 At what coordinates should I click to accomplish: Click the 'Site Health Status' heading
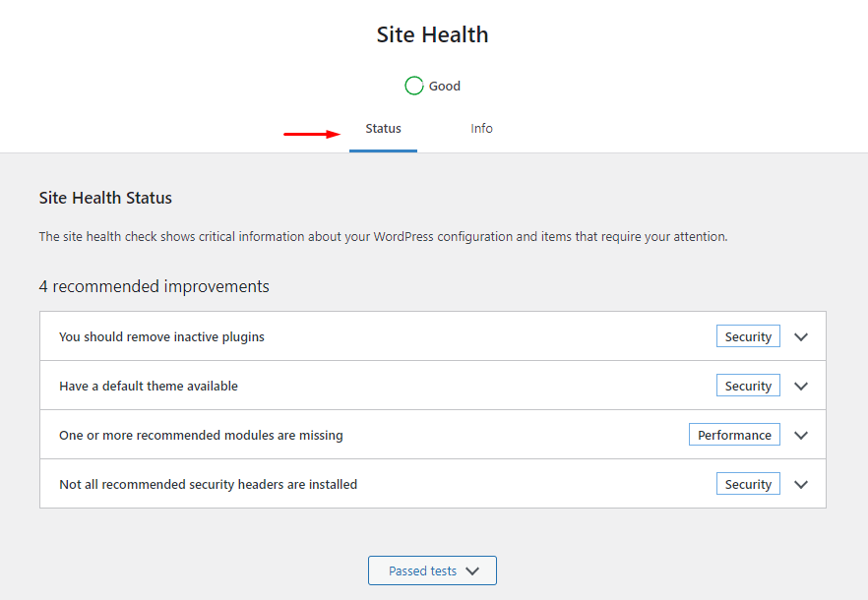(105, 198)
